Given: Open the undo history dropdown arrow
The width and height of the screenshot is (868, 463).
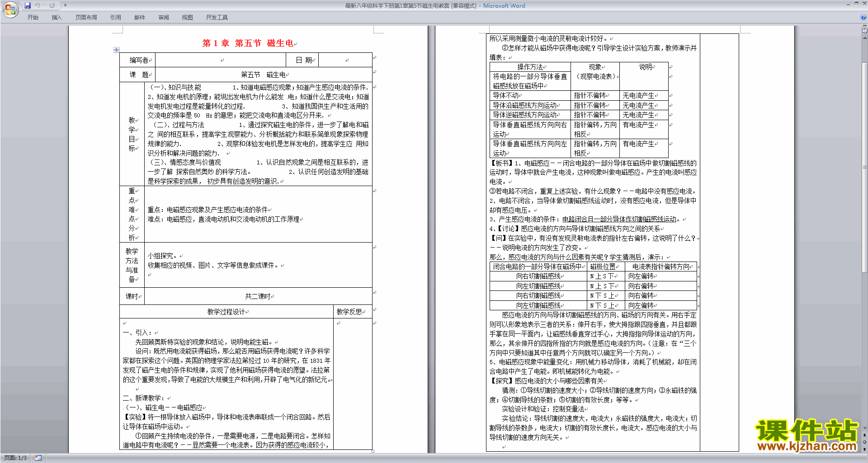Looking at the screenshot, I should tap(44, 5).
